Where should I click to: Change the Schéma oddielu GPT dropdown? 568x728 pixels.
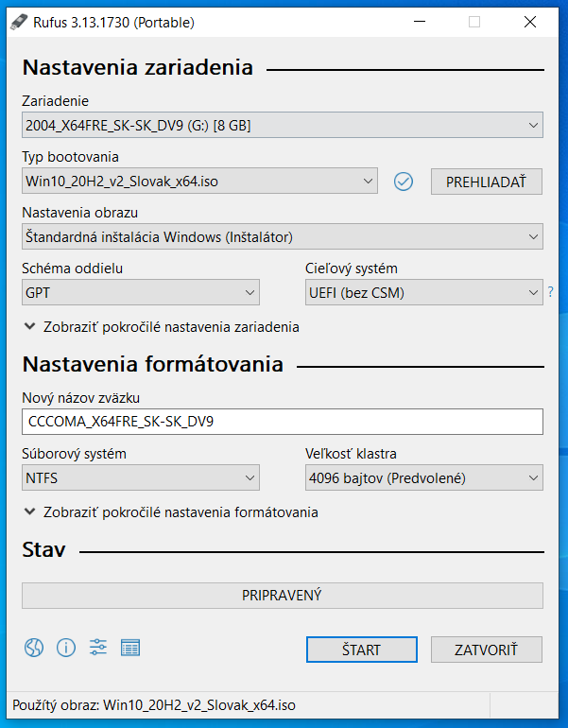[141, 292]
